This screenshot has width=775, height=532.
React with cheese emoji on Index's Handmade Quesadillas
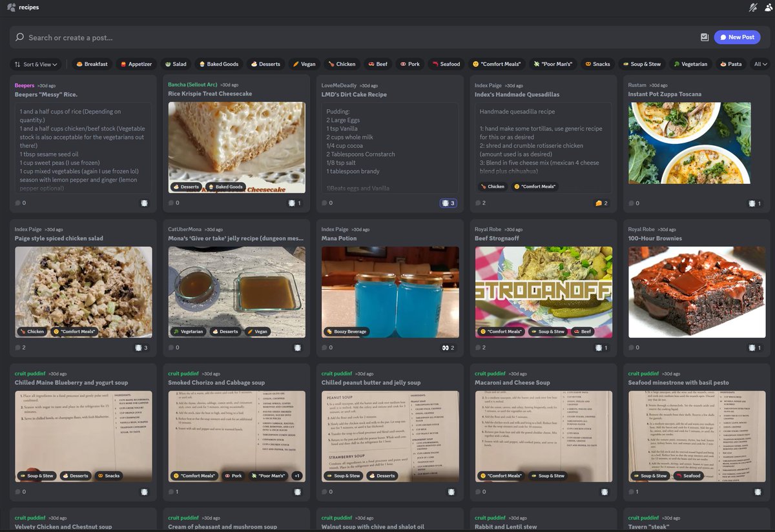(x=602, y=203)
